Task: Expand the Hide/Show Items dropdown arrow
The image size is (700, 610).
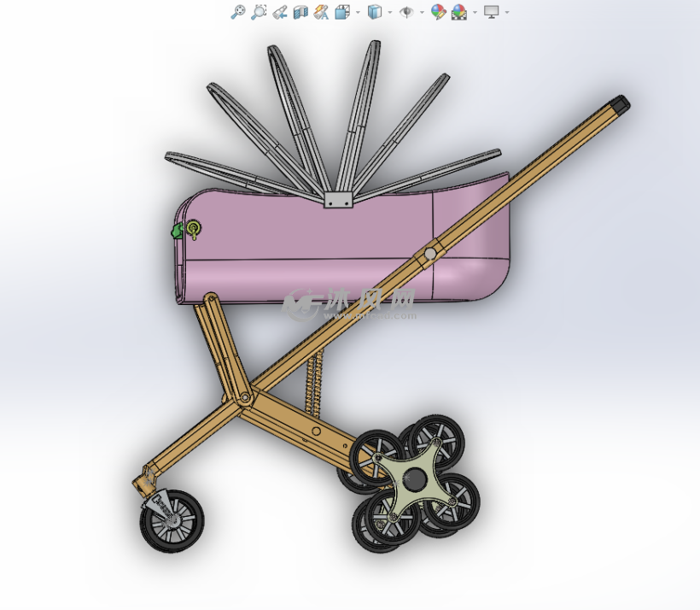Action: tap(423, 13)
